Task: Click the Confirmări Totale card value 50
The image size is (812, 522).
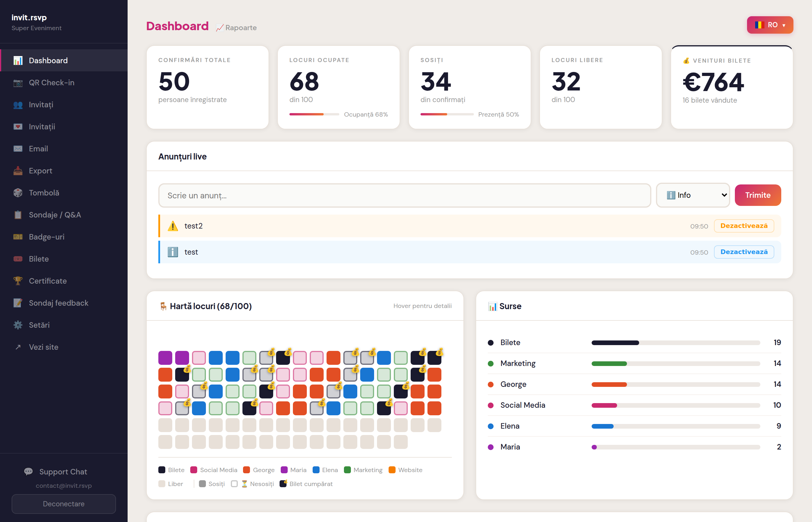Action: click(174, 81)
